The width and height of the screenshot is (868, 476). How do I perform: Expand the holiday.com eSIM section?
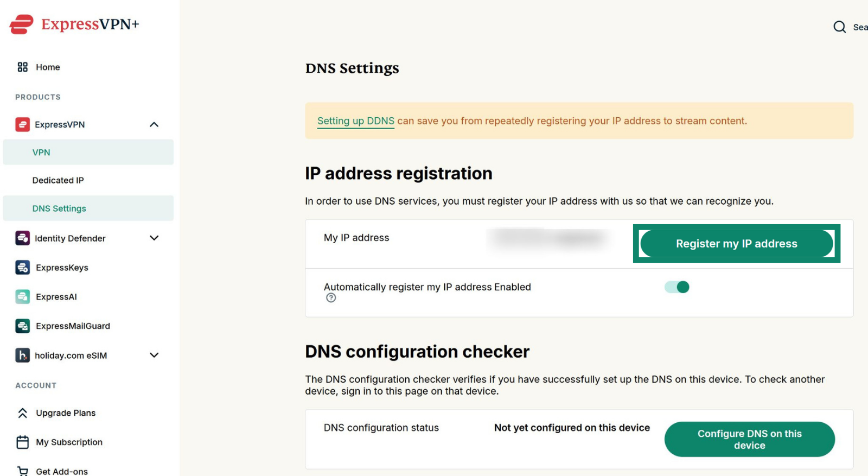coord(154,355)
